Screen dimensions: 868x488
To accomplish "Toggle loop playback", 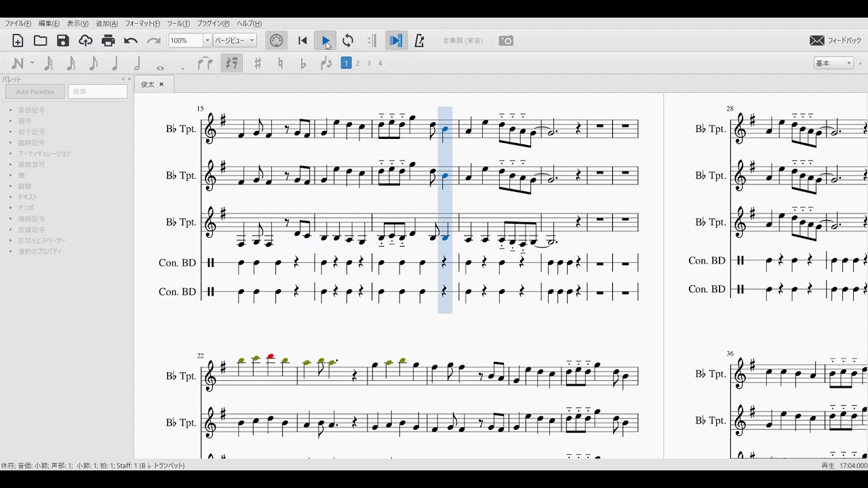I will point(348,41).
